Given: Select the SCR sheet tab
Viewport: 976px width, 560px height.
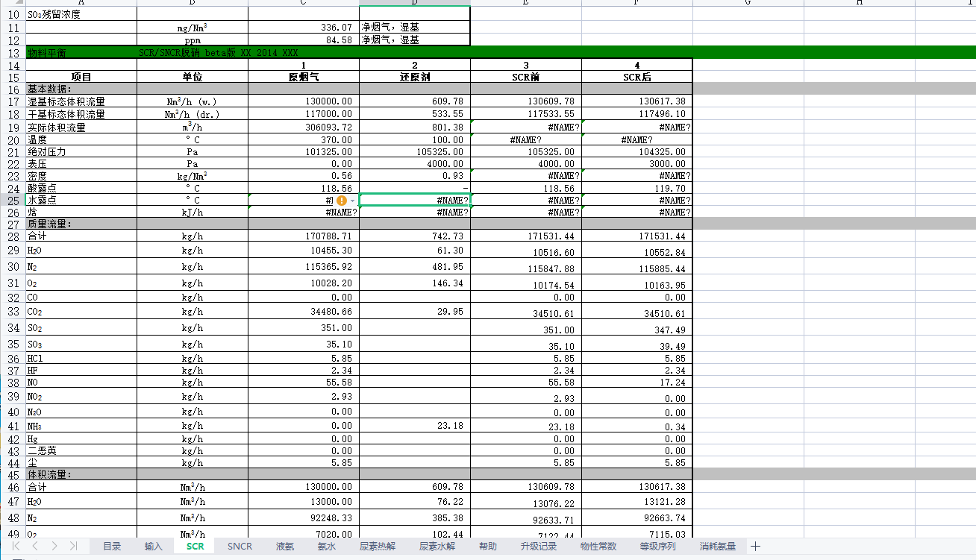Looking at the screenshot, I should (x=195, y=547).
